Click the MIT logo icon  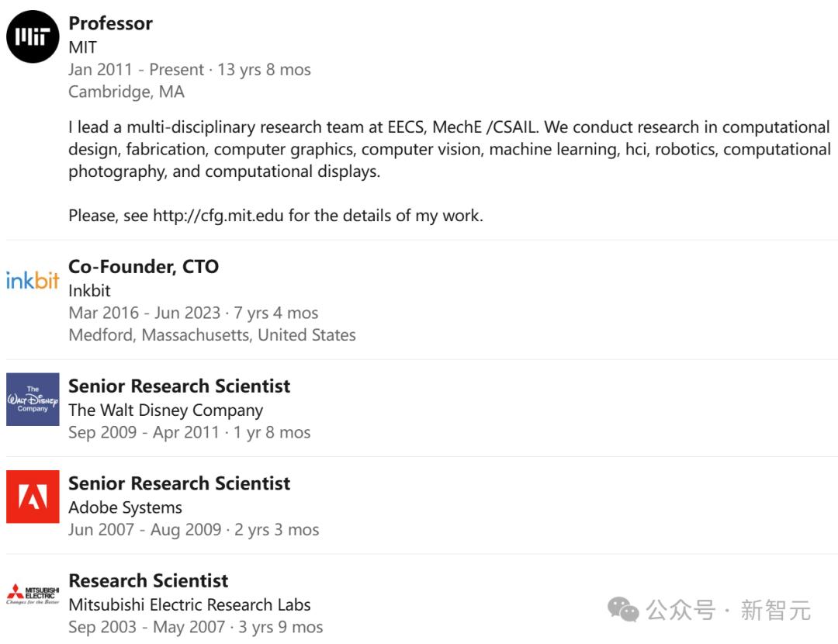click(x=33, y=37)
